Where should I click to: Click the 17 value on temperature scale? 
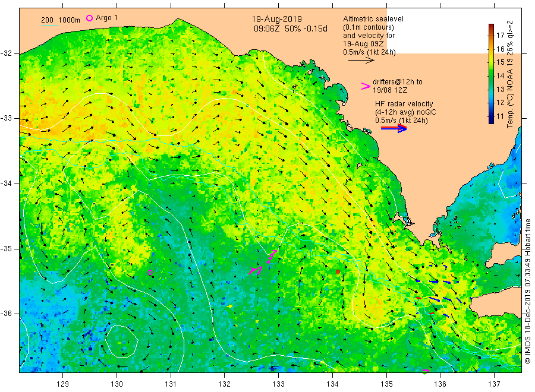coord(500,36)
